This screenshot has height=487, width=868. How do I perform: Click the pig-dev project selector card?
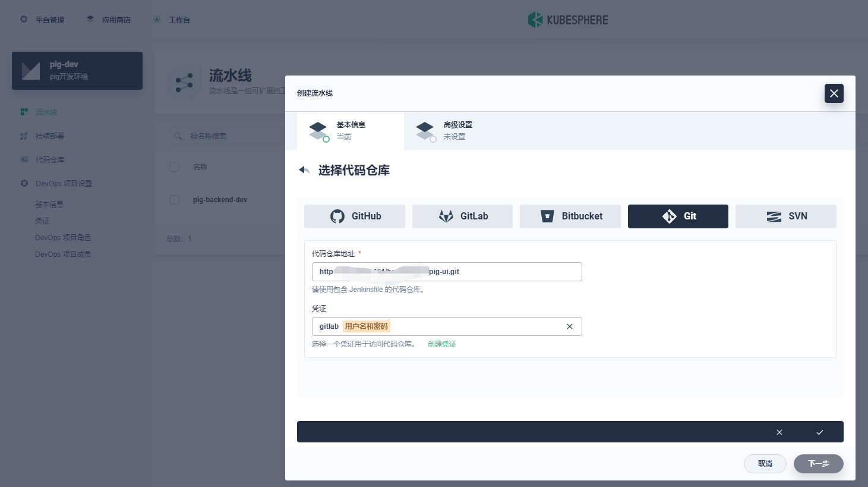77,71
